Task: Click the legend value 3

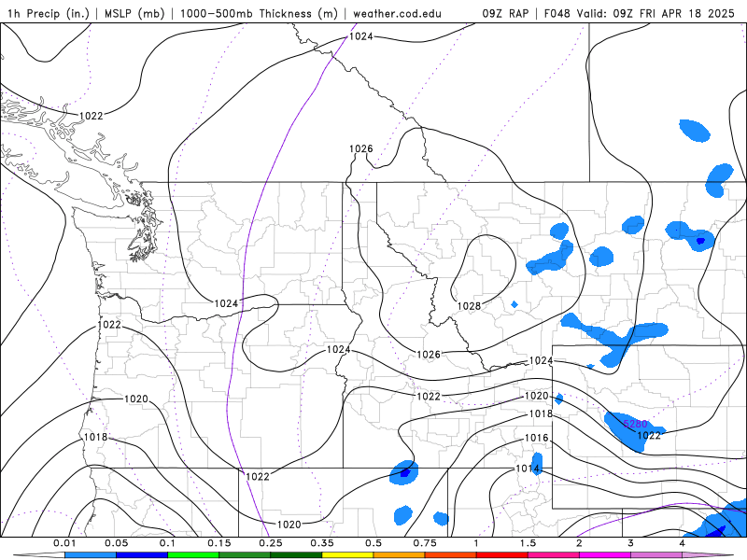Action: click(x=631, y=543)
